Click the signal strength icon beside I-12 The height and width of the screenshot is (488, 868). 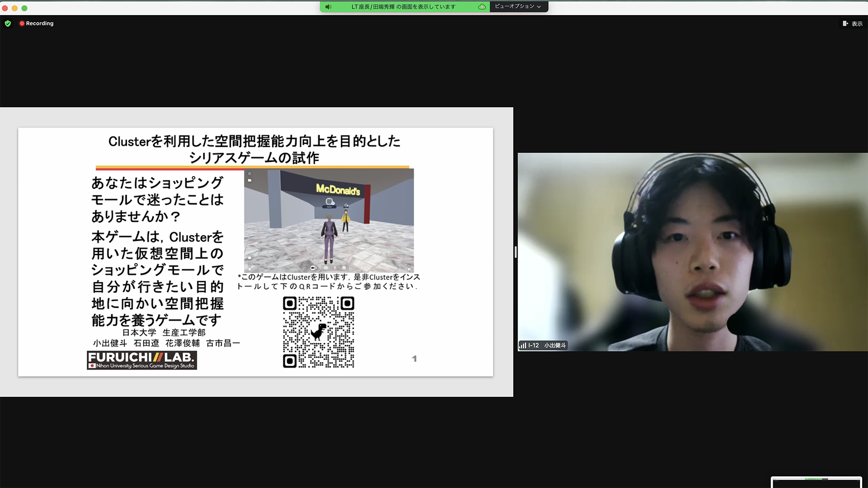click(523, 345)
